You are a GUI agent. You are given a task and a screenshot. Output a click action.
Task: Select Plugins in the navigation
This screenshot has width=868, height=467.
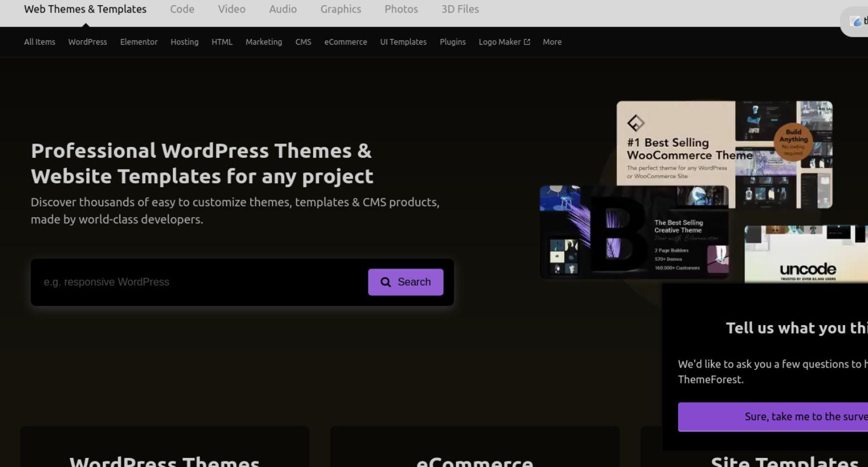pyautogui.click(x=453, y=42)
